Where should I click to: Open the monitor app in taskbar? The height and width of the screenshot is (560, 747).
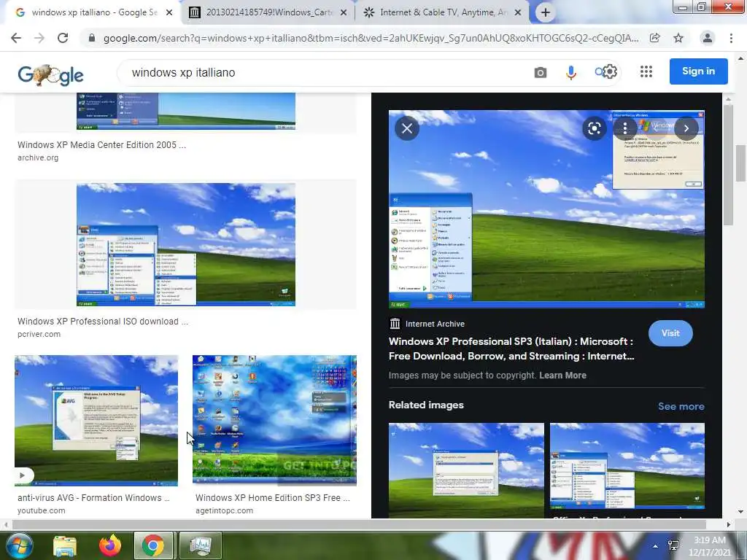pos(201,545)
